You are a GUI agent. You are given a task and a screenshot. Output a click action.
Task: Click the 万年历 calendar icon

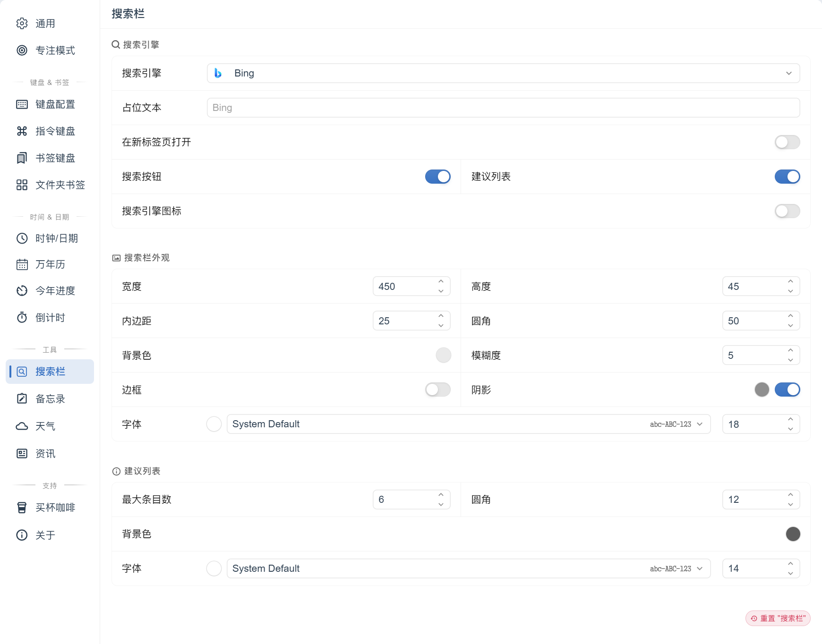tap(22, 264)
